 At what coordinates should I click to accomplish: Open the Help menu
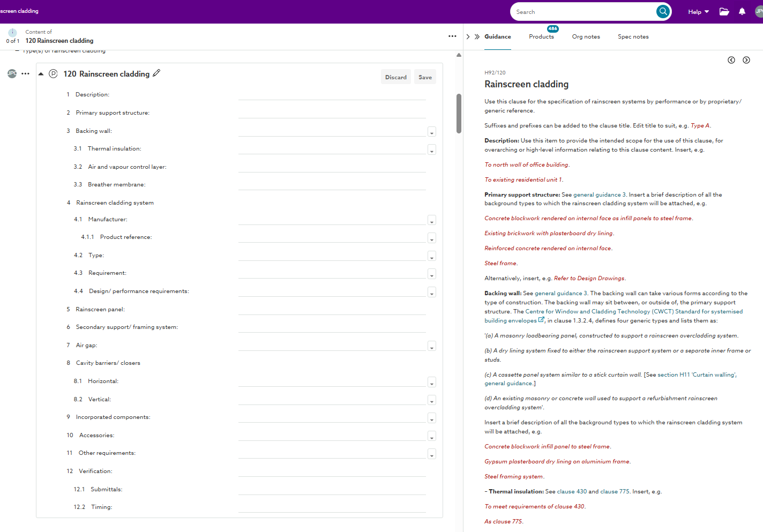(699, 12)
